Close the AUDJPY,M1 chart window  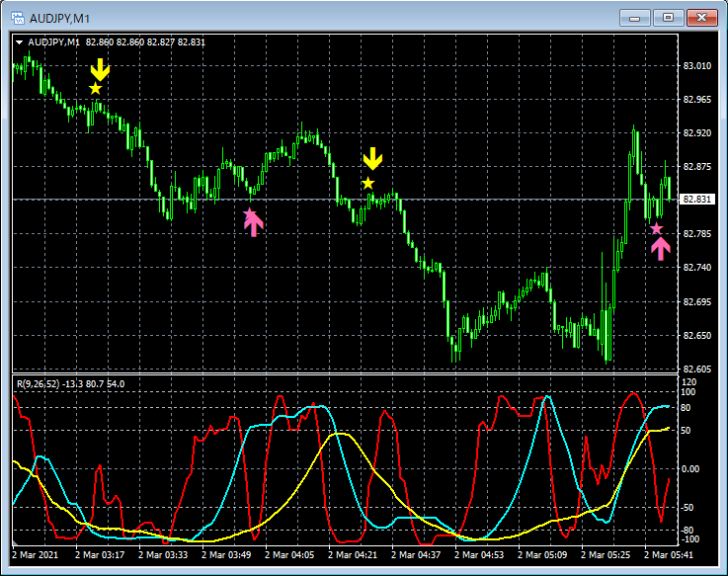click(702, 18)
